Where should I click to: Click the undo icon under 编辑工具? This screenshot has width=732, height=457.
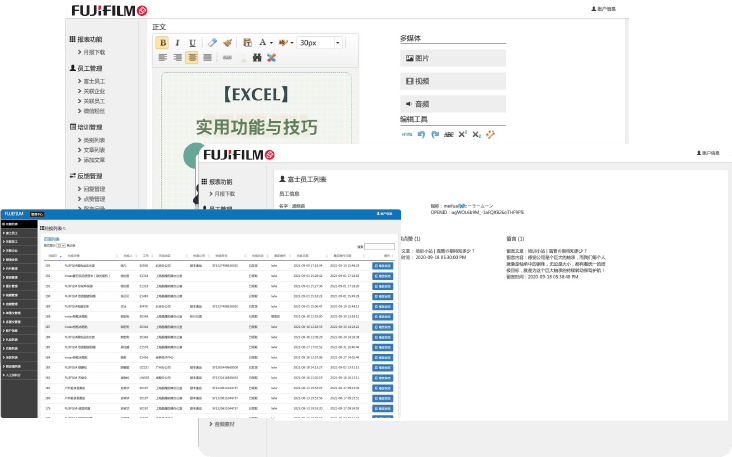tap(421, 133)
